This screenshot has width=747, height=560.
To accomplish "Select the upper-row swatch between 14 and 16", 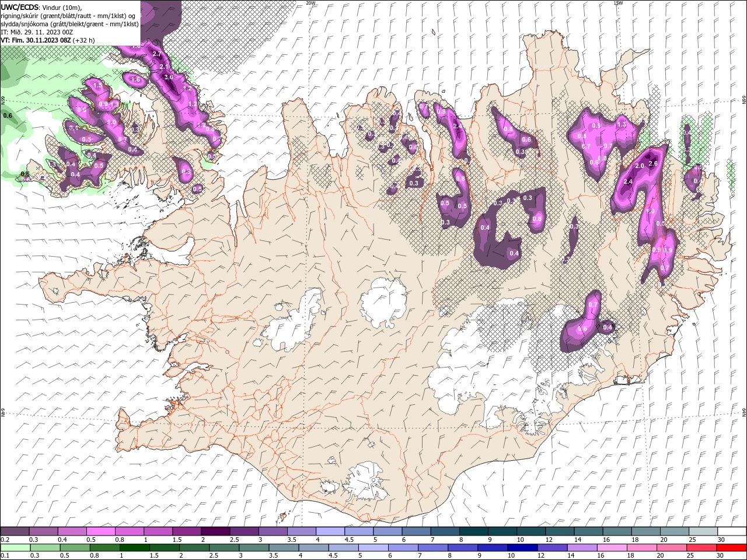I will click(x=588, y=531).
